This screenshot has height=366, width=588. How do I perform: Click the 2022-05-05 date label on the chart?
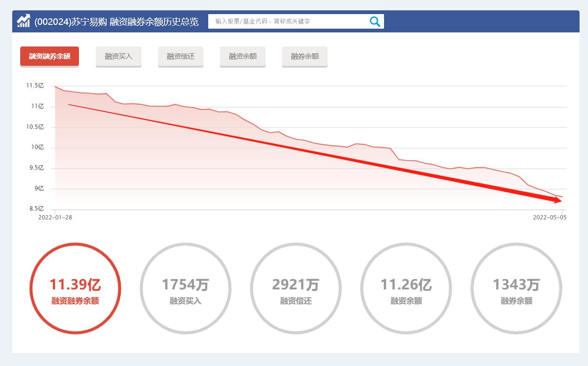550,218
